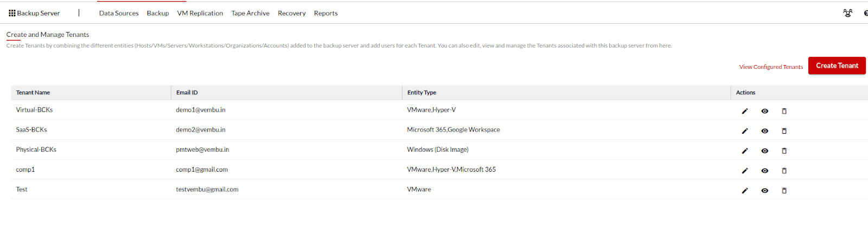
Task: Open the Data Sources menu
Action: pyautogui.click(x=119, y=13)
